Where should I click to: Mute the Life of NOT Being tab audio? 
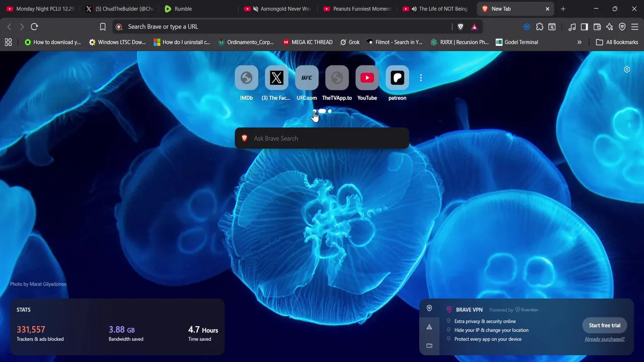click(414, 9)
